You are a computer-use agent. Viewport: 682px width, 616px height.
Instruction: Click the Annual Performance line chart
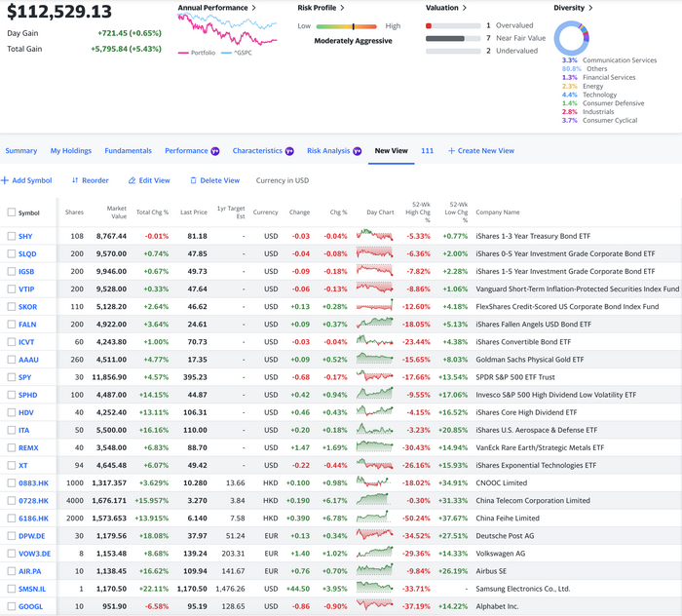227,29
